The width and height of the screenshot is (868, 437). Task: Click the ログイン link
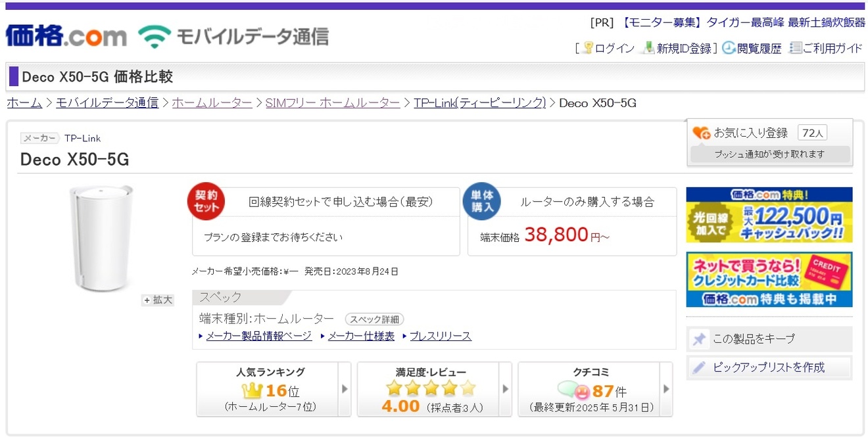point(614,49)
